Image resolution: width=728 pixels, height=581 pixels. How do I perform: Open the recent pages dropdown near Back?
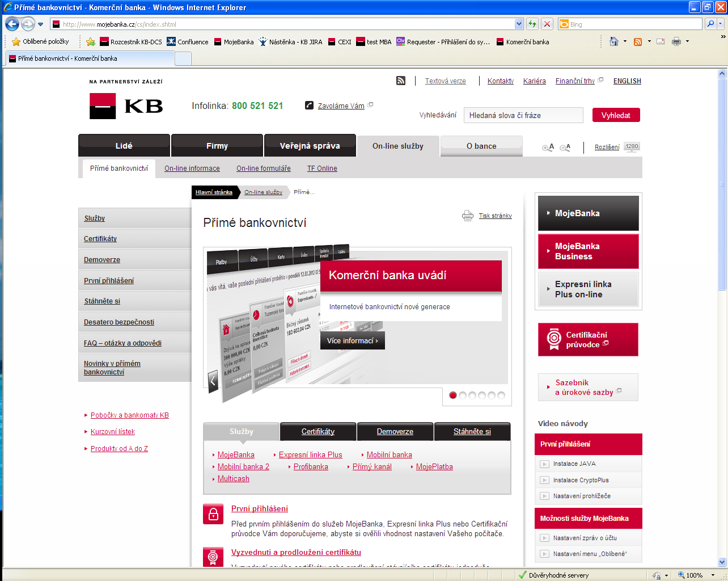coord(40,24)
